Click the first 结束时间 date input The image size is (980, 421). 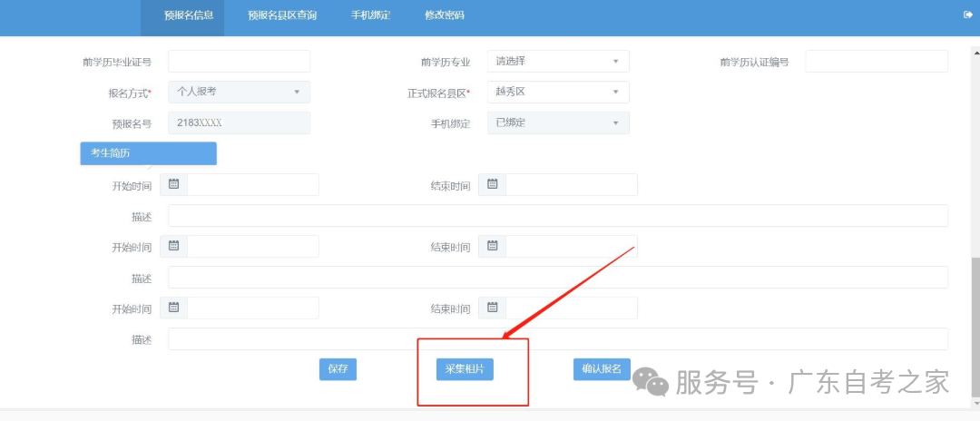tap(572, 184)
